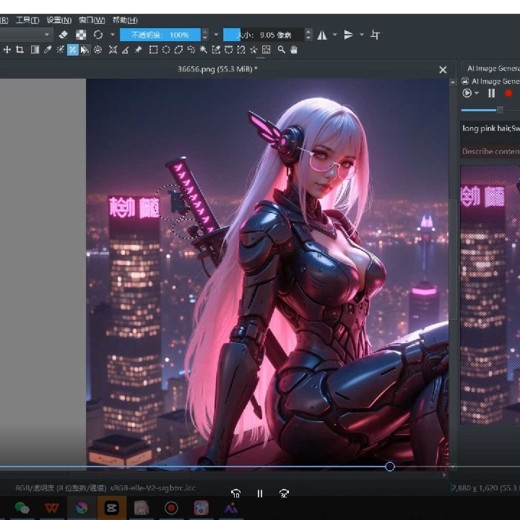Viewport: 520px width, 520px height.
Task: Open dropdown beside the play button
Action: pyautogui.click(x=477, y=93)
